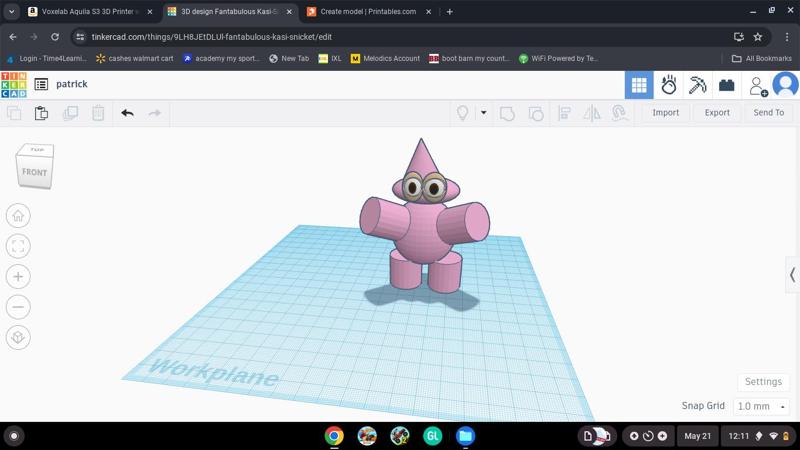Click the Undo arrow
This screenshot has height=450, width=800.
coord(127,113)
